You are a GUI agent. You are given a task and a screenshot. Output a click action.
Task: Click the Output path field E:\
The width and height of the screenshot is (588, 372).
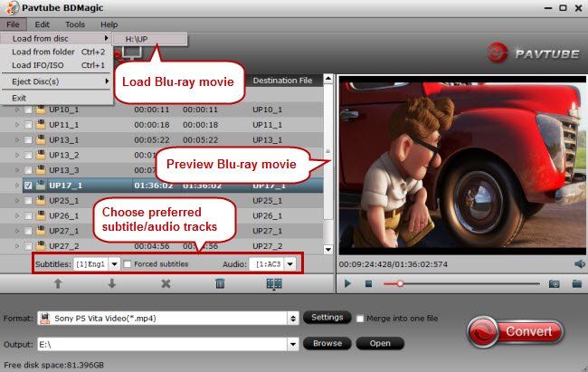coord(162,344)
